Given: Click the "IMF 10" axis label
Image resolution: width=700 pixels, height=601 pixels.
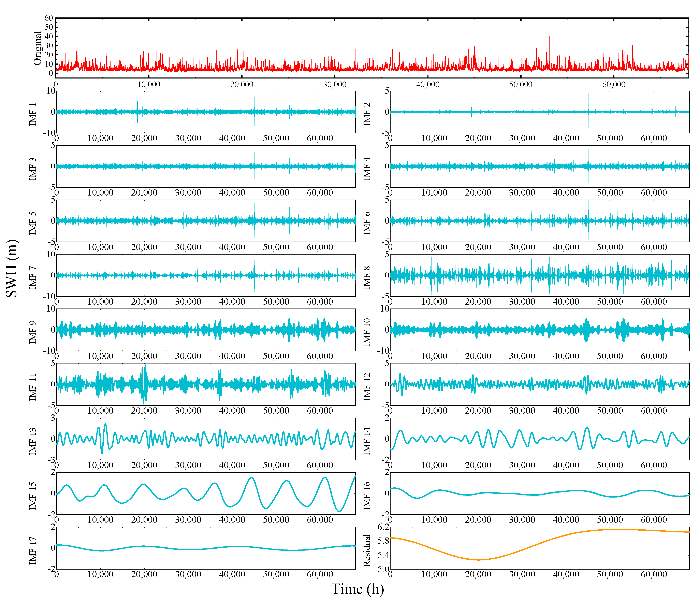Looking at the screenshot, I should pos(367,332).
